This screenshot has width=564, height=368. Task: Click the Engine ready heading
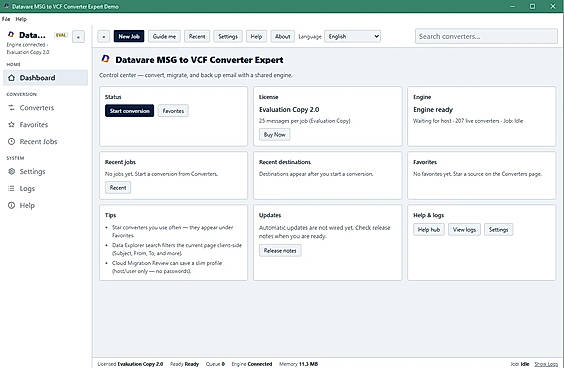(433, 109)
